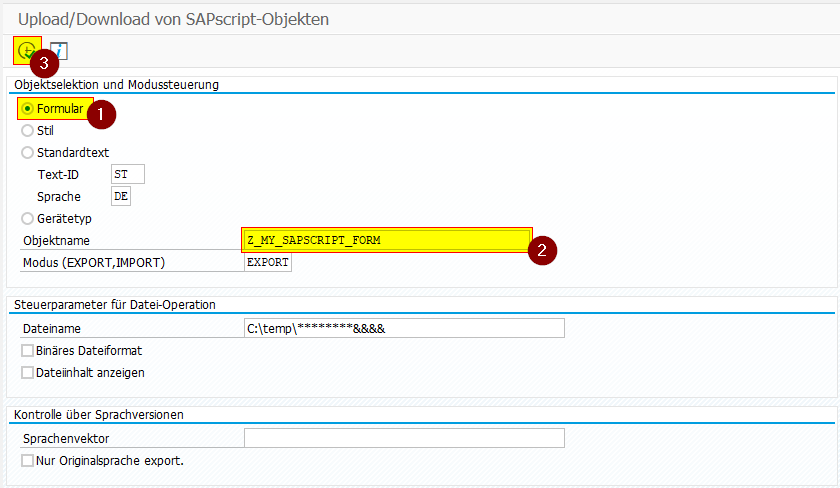Click the Execute clock icon

click(27, 51)
